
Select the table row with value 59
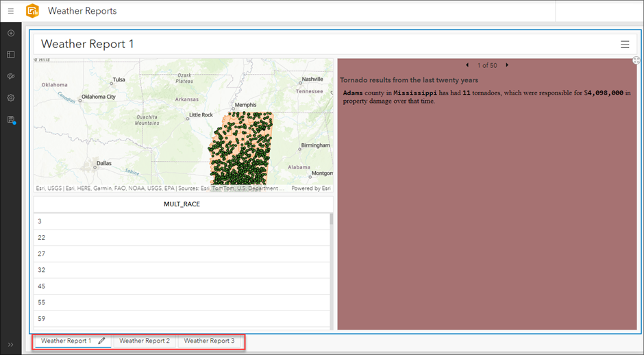182,319
